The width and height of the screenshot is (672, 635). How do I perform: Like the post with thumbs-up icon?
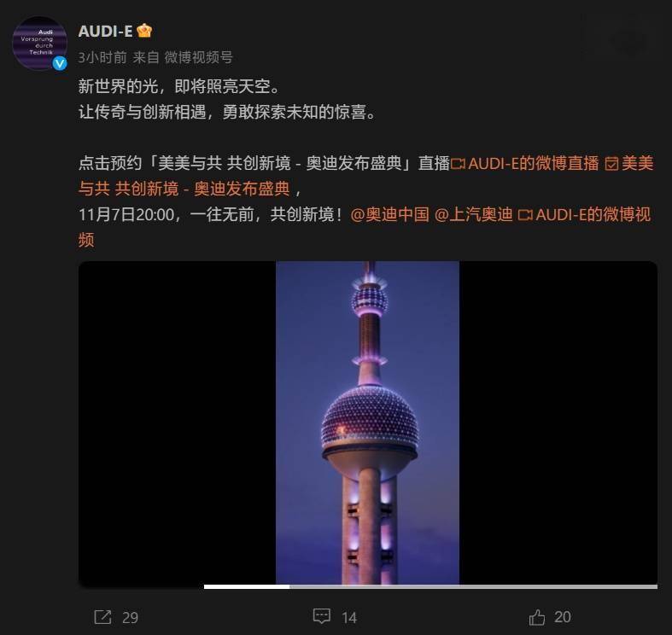537,617
